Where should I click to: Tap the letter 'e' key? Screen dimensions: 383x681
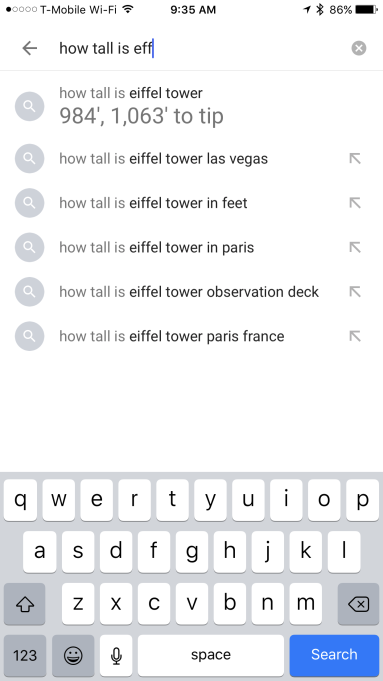point(96,500)
